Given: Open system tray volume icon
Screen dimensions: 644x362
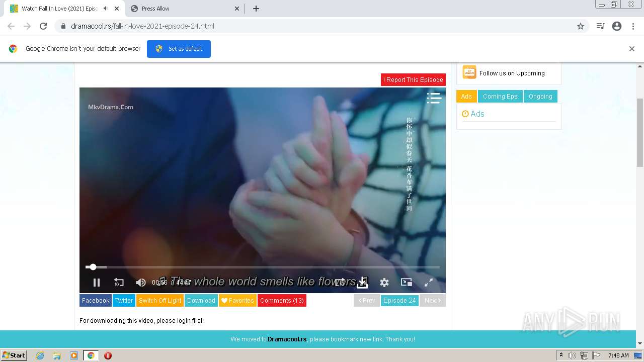Looking at the screenshot, I should (x=572, y=355).
